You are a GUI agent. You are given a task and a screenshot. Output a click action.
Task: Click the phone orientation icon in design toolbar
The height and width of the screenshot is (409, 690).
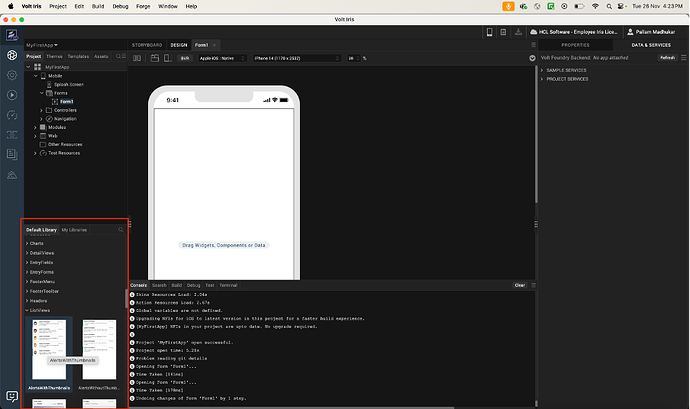pos(167,58)
